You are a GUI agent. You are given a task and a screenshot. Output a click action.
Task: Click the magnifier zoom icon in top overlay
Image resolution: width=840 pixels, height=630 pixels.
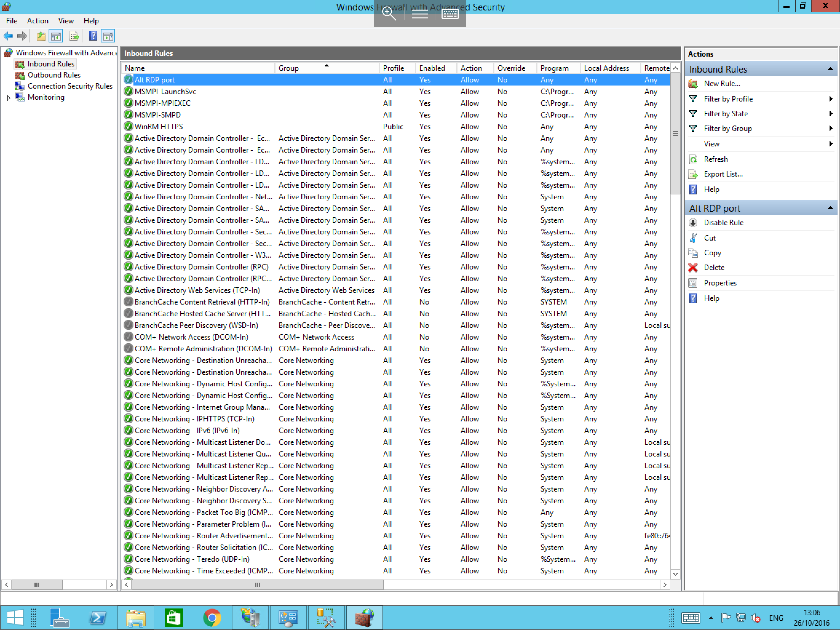coord(389,14)
